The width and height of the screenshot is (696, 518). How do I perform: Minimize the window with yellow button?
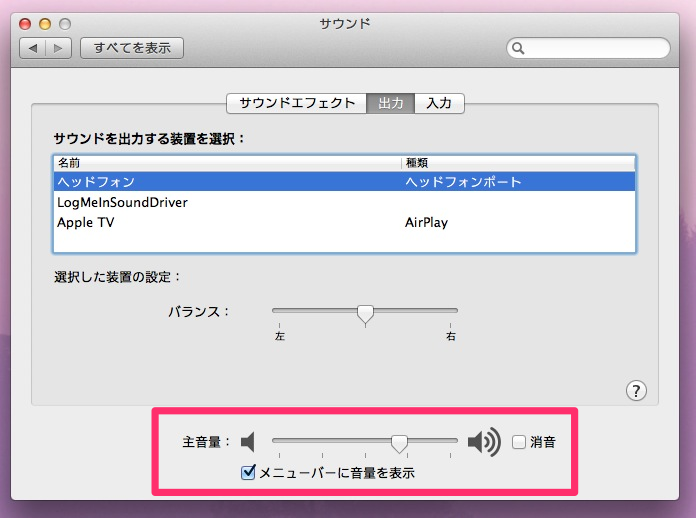coord(45,24)
